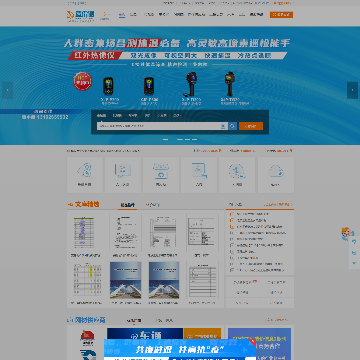Select the first search category tab above the search box
This screenshot has width=360, height=360.
point(101,116)
